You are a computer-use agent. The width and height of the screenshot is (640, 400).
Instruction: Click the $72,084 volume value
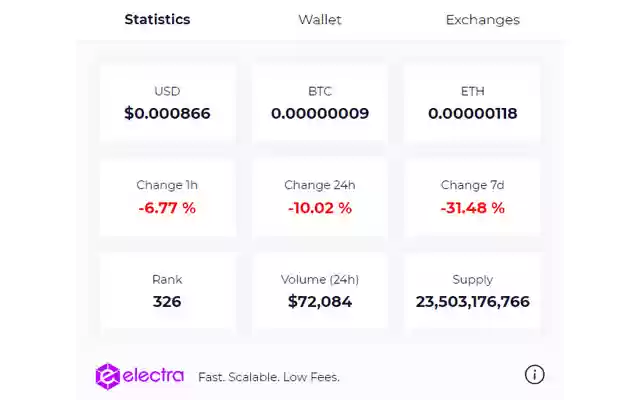click(320, 301)
